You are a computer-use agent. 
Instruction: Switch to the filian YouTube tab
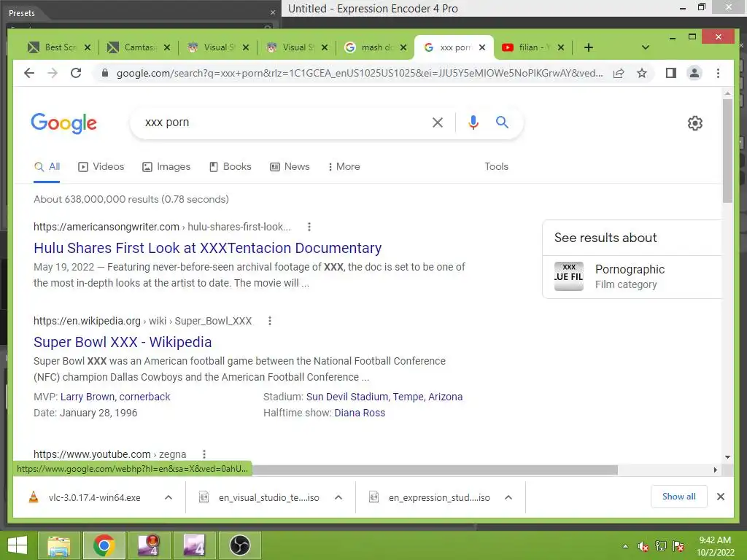(x=533, y=47)
